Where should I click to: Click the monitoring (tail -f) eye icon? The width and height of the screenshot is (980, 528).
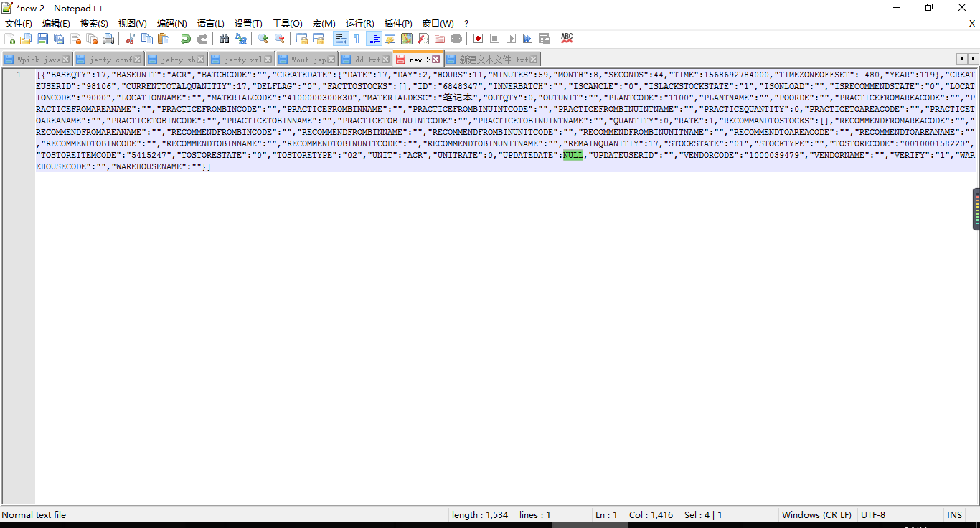(456, 39)
